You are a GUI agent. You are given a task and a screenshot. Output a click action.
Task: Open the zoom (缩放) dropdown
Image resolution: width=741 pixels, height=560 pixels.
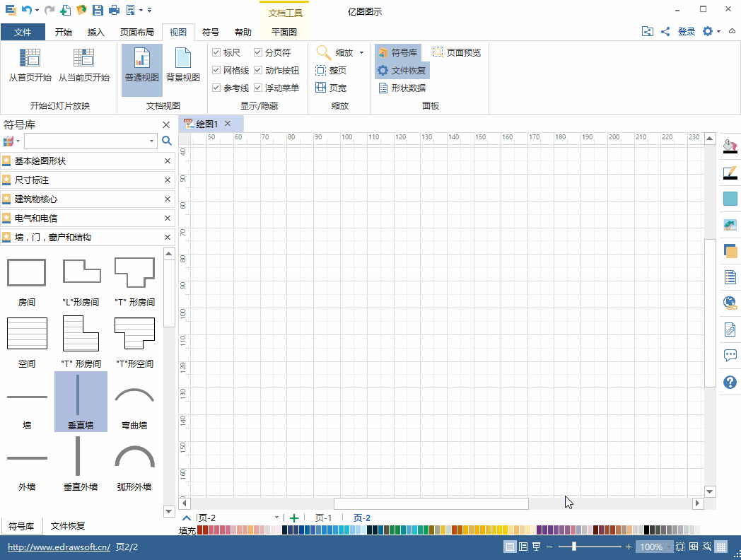(x=361, y=52)
